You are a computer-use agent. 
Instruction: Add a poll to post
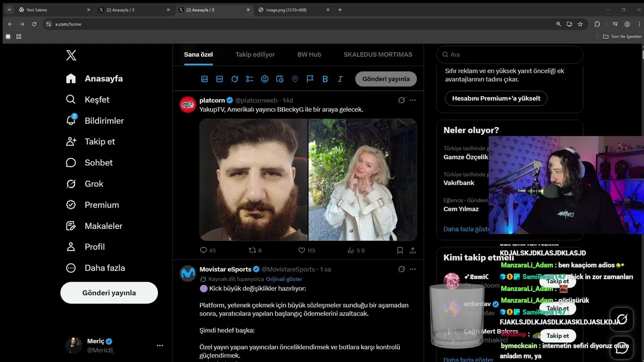pos(250,79)
